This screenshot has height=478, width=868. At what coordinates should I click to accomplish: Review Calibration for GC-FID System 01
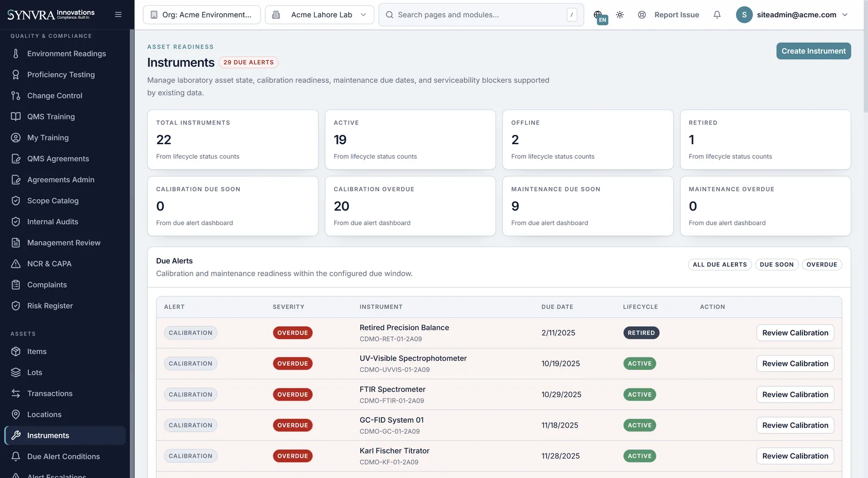click(795, 425)
